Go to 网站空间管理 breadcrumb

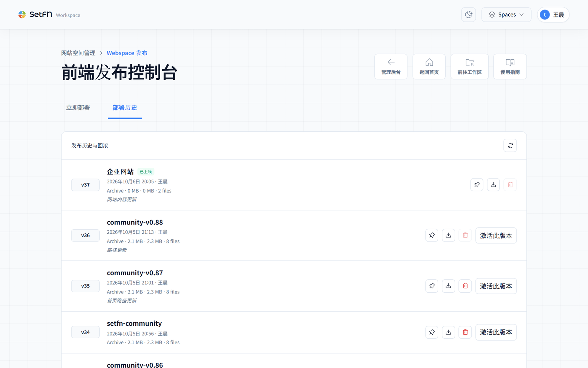[x=78, y=53]
